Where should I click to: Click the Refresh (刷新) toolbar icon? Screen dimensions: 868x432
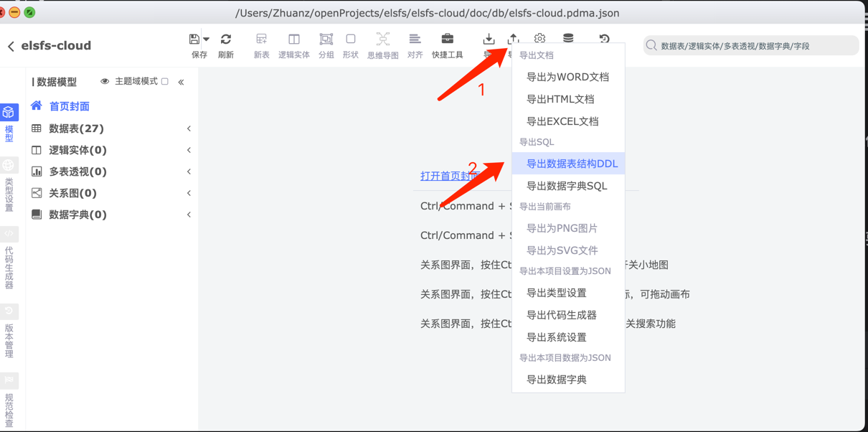click(226, 39)
